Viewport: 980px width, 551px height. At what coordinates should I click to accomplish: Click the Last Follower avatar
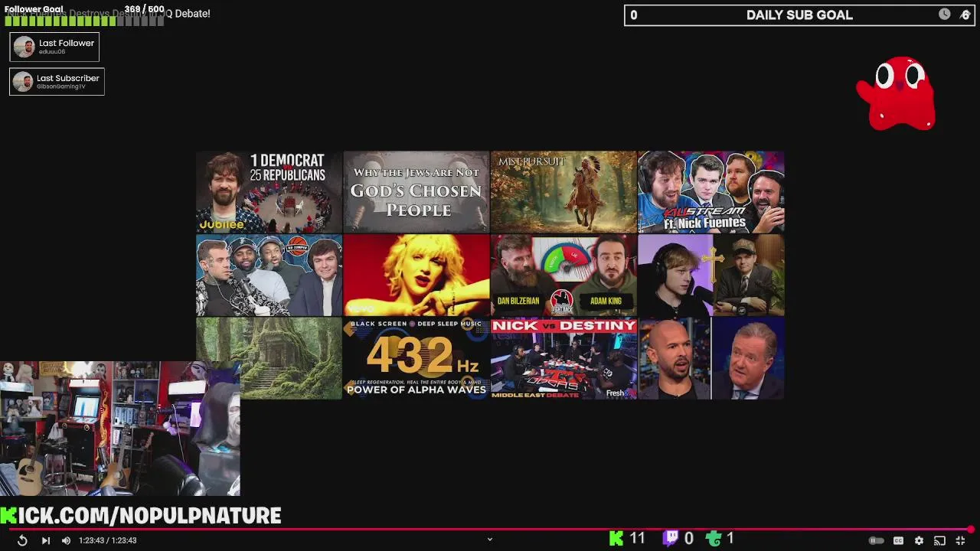[x=24, y=47]
